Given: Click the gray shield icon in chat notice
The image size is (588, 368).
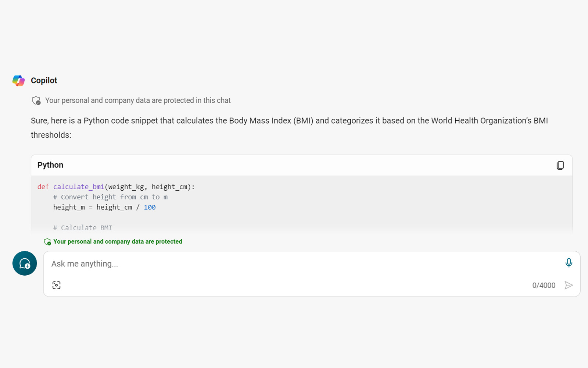Looking at the screenshot, I should pos(36,100).
